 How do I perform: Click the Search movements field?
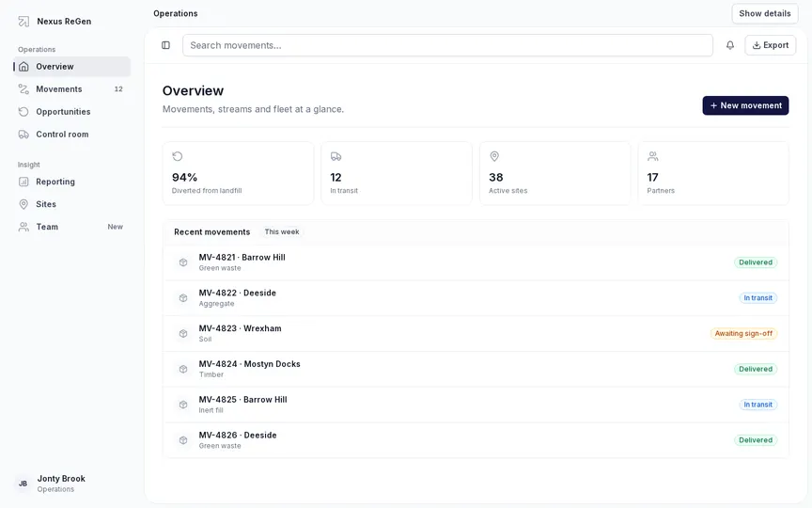pos(447,45)
